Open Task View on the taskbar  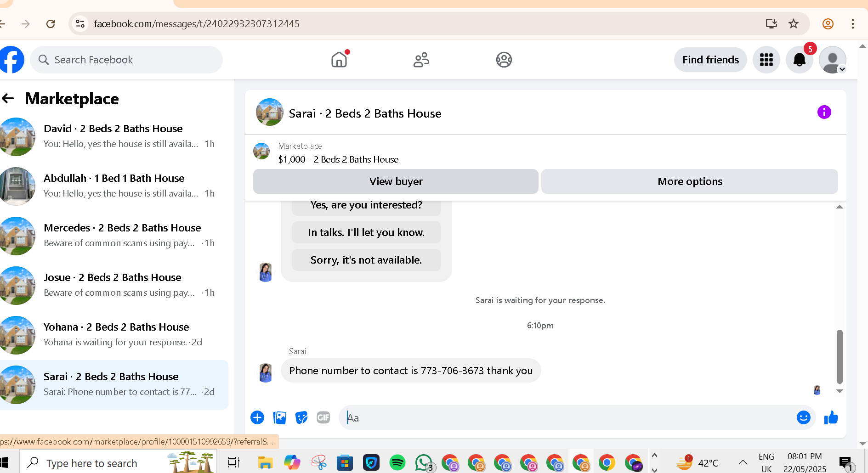[x=234, y=462]
